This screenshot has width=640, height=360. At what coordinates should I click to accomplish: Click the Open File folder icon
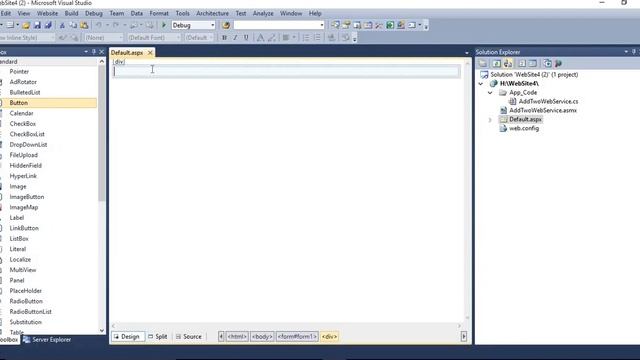(26, 25)
